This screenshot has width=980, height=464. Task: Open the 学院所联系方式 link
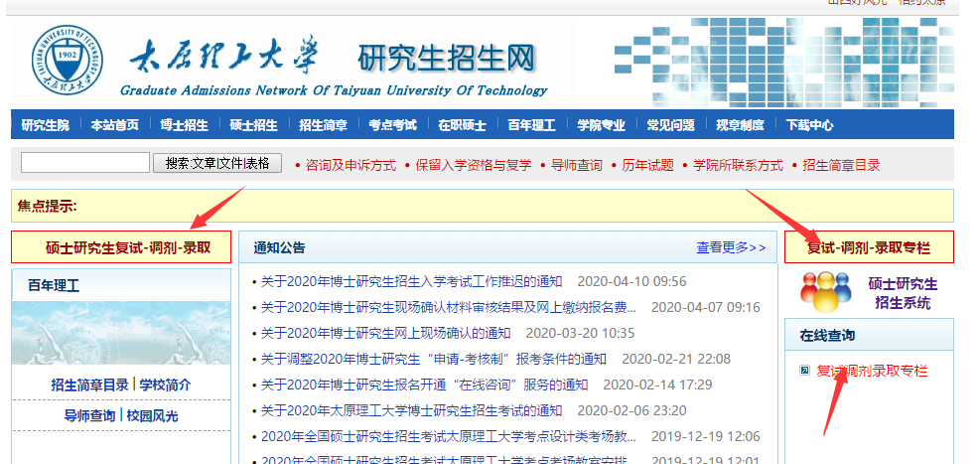pyautogui.click(x=738, y=166)
